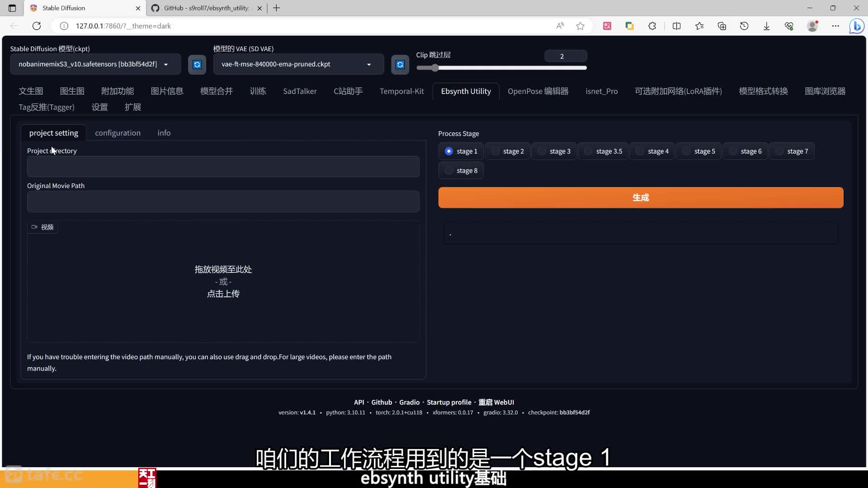Open the API footer link
Screen dimensions: 868x488
[x=359, y=402]
